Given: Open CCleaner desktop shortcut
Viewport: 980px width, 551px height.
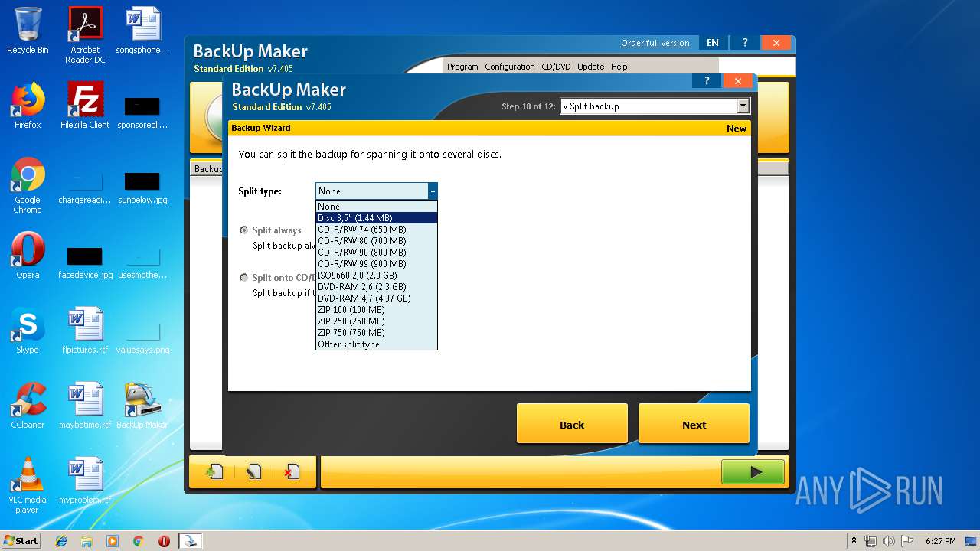Looking at the screenshot, I should point(28,406).
